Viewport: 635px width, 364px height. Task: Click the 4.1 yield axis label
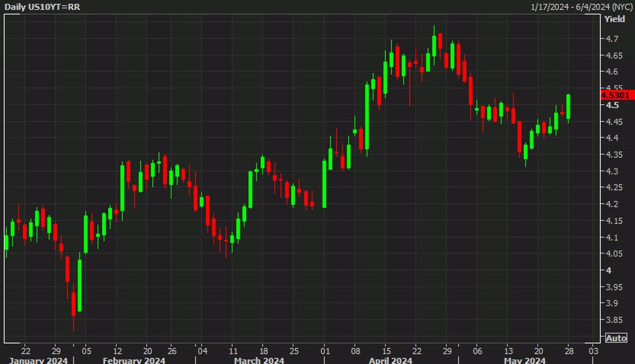coord(612,237)
